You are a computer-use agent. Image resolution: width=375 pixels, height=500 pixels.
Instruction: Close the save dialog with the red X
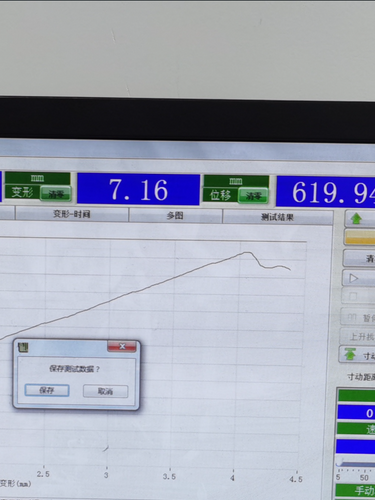[x=122, y=346]
